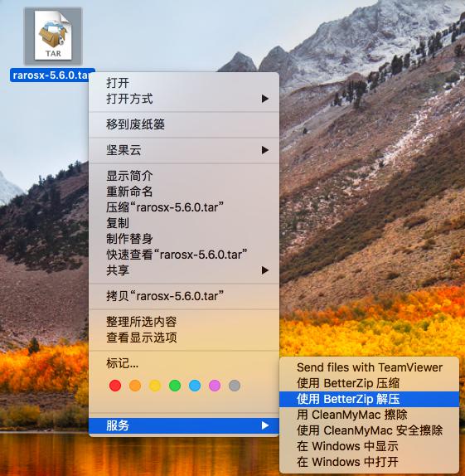Select 重新命名 to rename the file
Screen dimensions: 465x476
click(184, 192)
